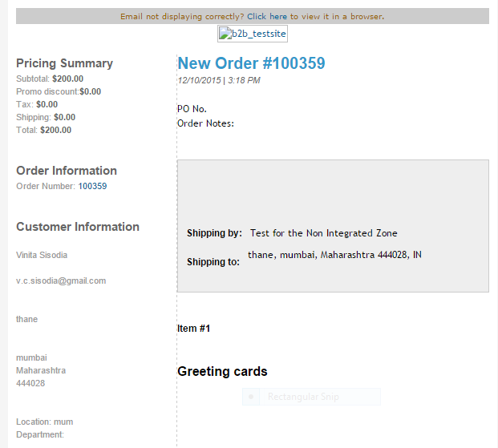Click the 'Department:' label
Image resolution: width=498 pixels, height=448 pixels.
click(x=40, y=434)
